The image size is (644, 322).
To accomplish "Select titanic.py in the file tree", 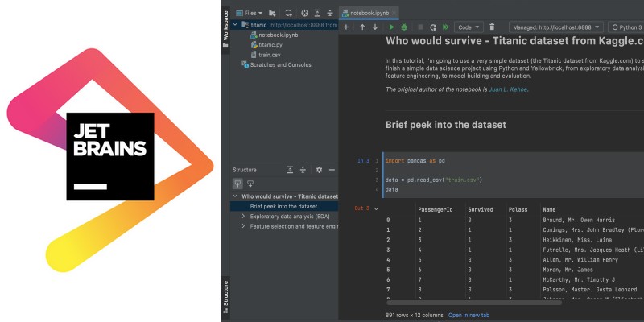I will pos(270,45).
